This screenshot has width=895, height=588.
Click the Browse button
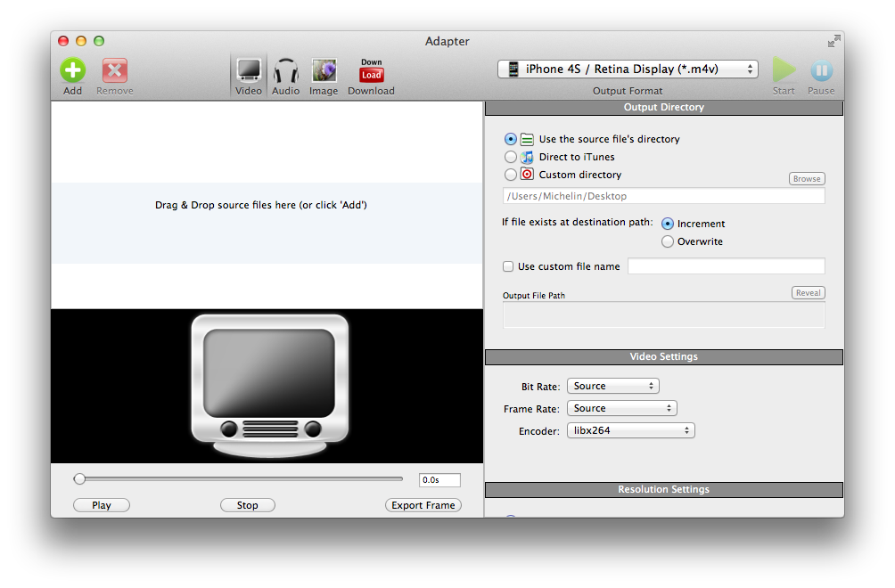pos(807,179)
